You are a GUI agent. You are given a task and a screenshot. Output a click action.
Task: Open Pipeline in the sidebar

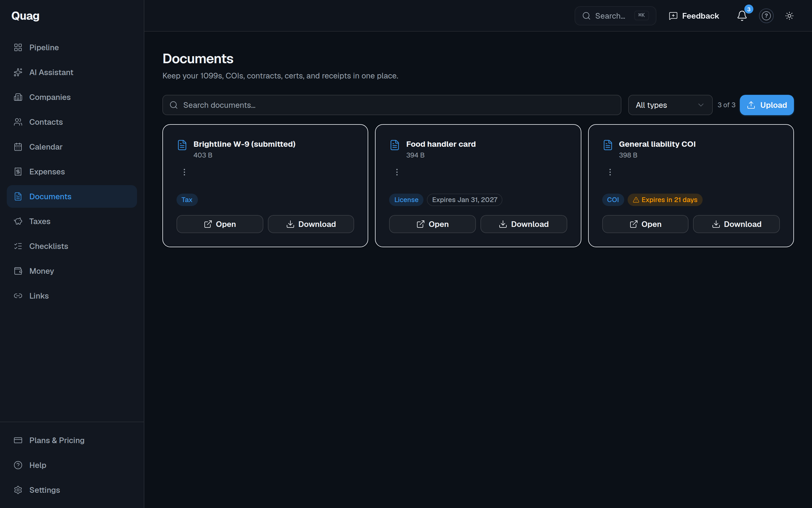72,47
